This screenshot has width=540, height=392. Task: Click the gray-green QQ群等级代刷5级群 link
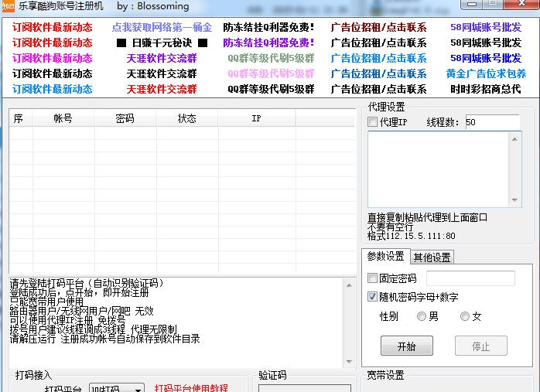[271, 58]
